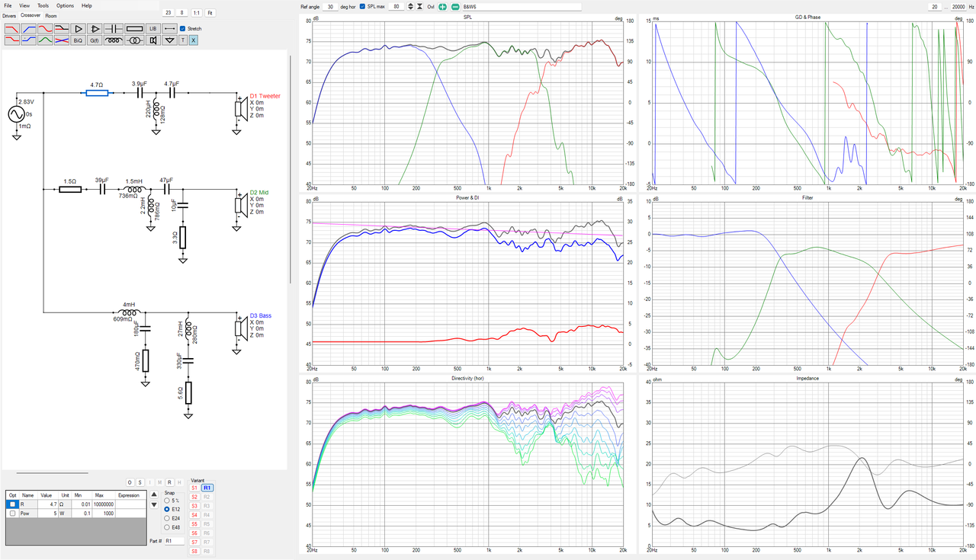Screen dimensions: 976x560
Task: Insert a capacitor from the component toolbar
Action: [x=112, y=28]
